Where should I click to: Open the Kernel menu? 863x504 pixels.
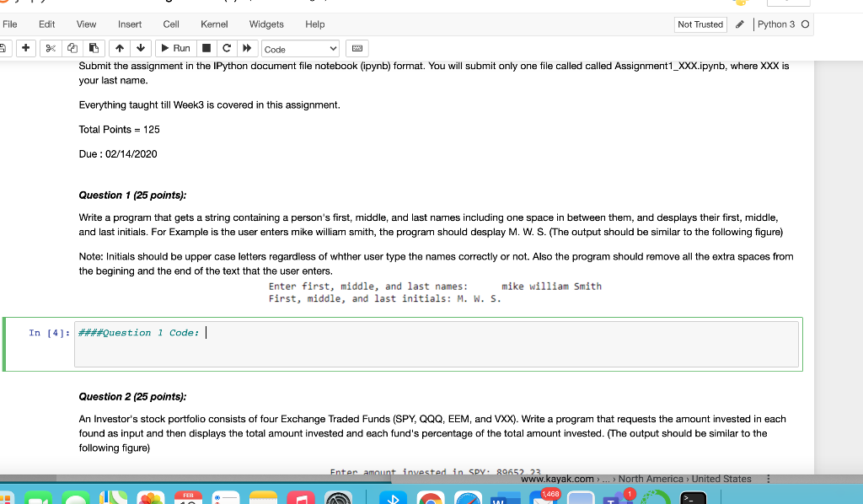pyautogui.click(x=216, y=24)
